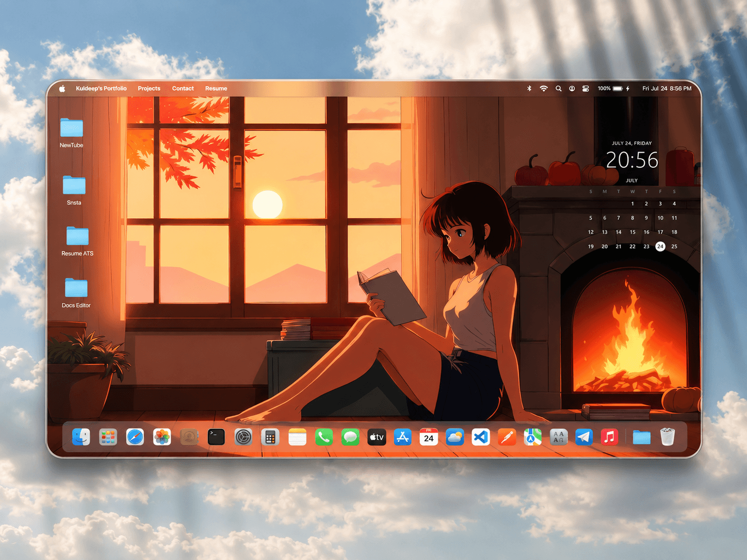This screenshot has width=747, height=560.
Task: Launch the Apple TV app
Action: click(377, 437)
